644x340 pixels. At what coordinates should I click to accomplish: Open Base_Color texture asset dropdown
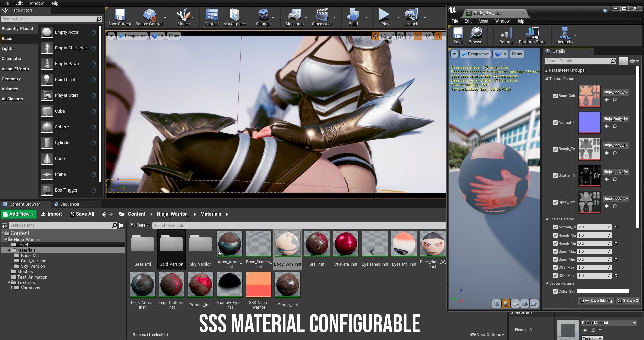click(x=615, y=92)
